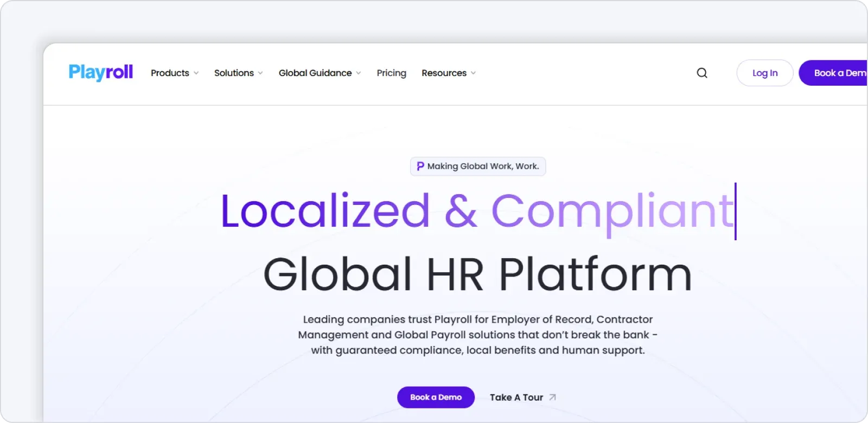Click the Global HR Platform heading
Screen dimensions: 868x423
[477, 274]
